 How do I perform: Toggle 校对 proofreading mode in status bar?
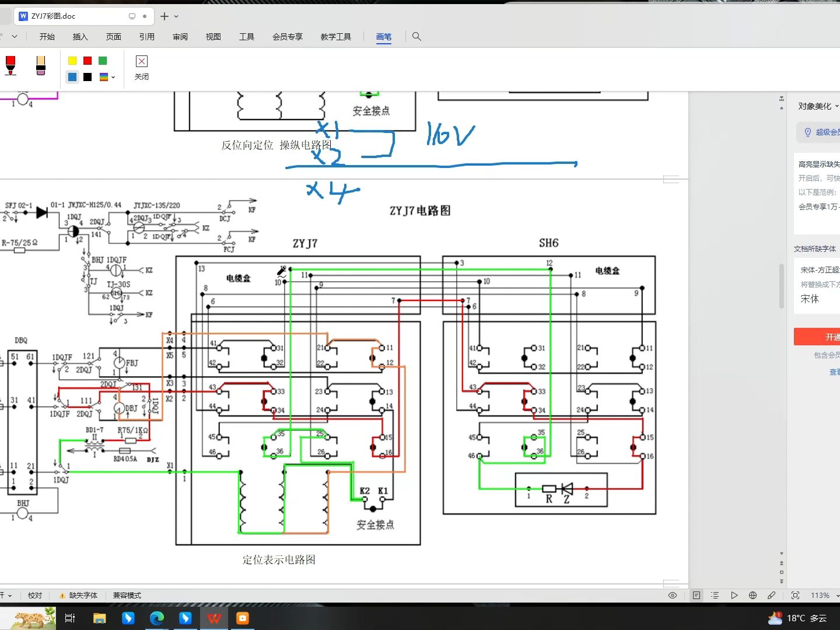(34, 595)
